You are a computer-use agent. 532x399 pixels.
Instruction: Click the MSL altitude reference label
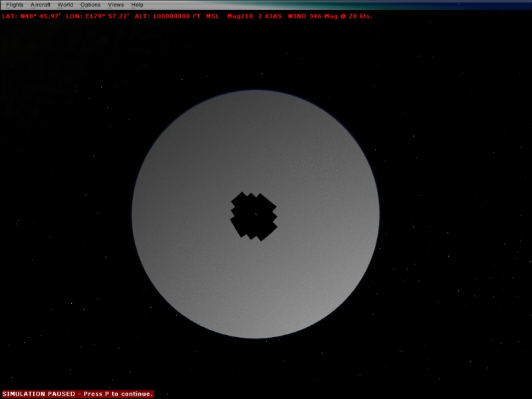(x=212, y=15)
